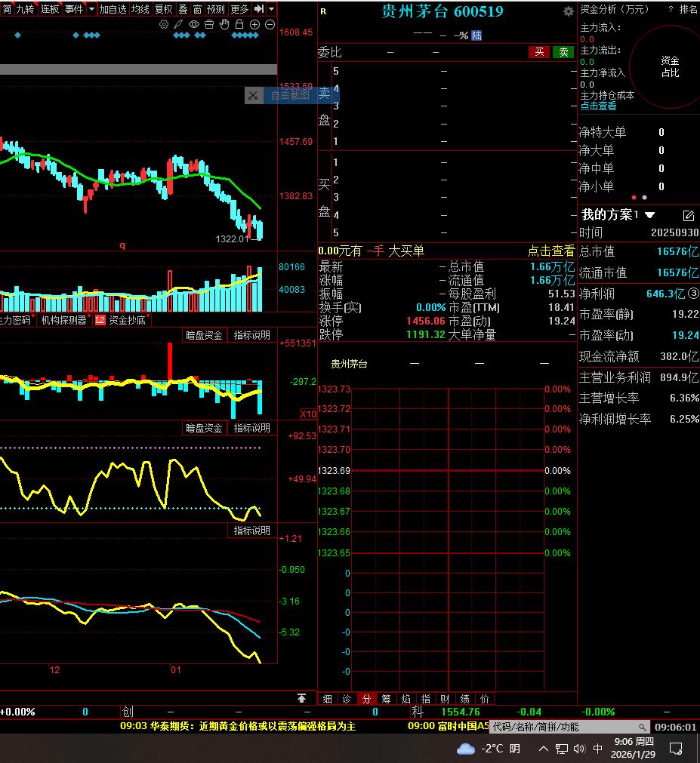Switch to the 财 finance tab
The height and width of the screenshot is (763, 700).
coord(445,699)
